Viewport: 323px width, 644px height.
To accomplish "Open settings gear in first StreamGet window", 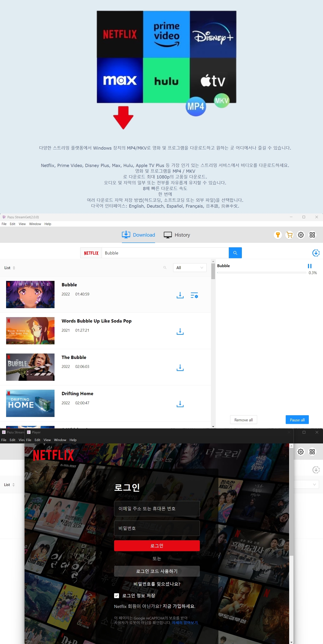I will pyautogui.click(x=301, y=235).
